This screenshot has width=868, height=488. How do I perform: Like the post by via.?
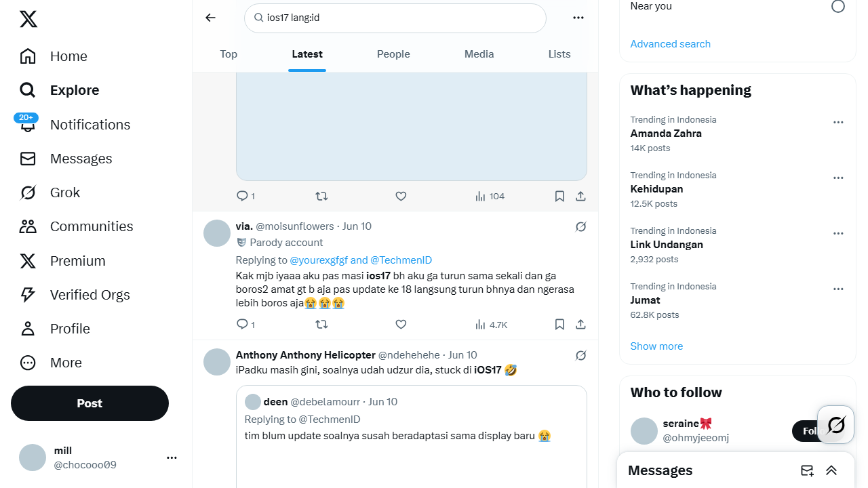point(401,325)
